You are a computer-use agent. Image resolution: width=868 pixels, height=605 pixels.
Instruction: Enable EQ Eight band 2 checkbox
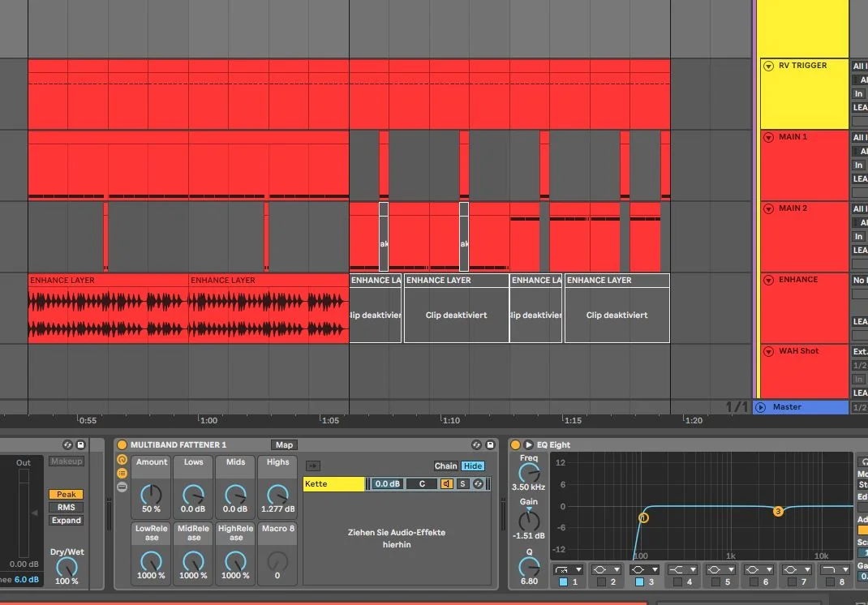click(x=601, y=581)
